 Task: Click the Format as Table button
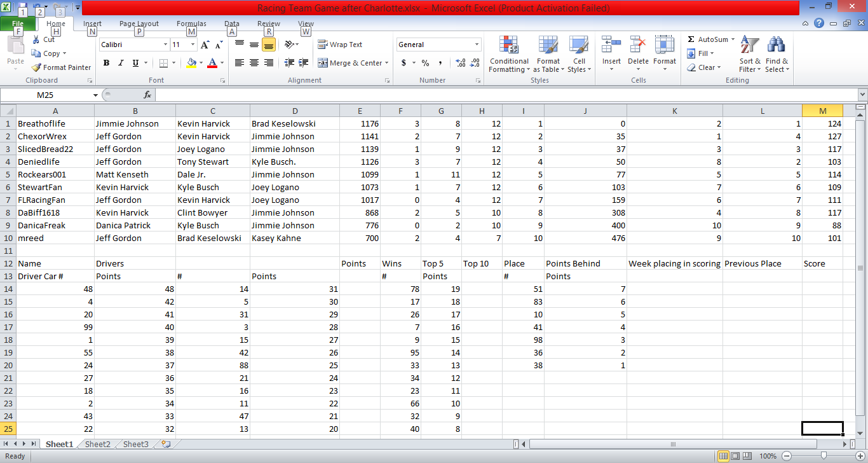548,55
